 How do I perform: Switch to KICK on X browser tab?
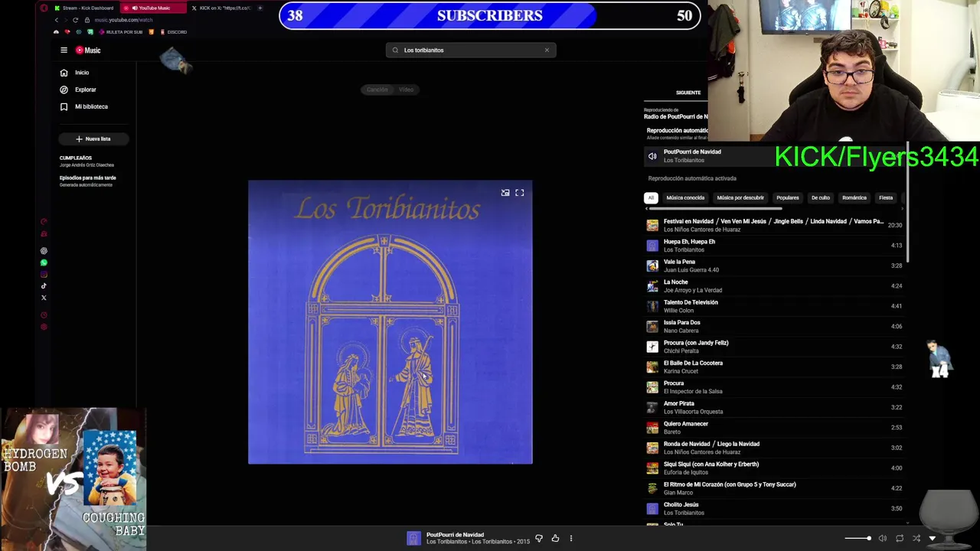click(221, 8)
